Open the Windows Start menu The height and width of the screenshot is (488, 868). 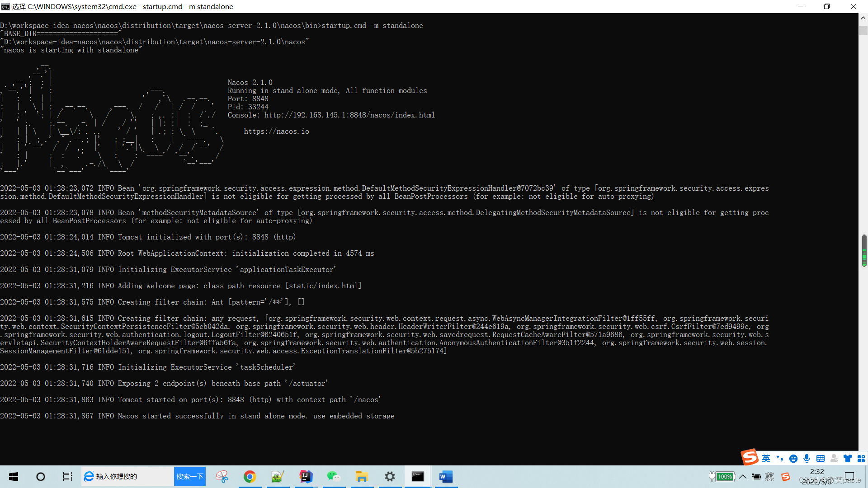(x=14, y=477)
